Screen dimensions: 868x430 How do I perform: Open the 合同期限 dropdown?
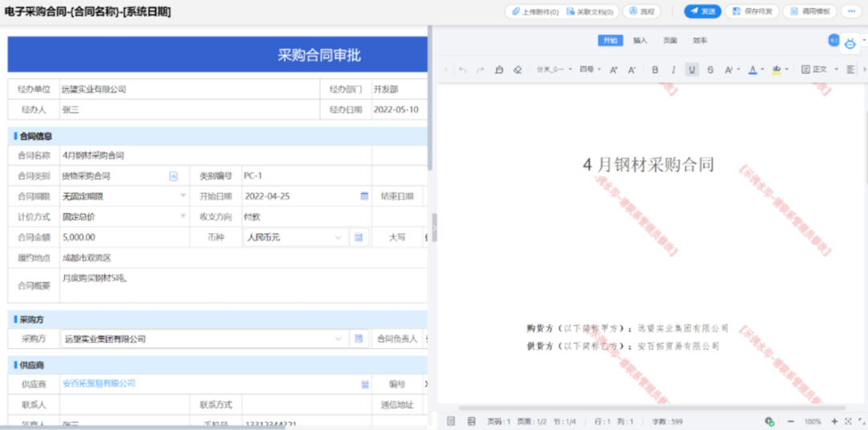(x=183, y=196)
